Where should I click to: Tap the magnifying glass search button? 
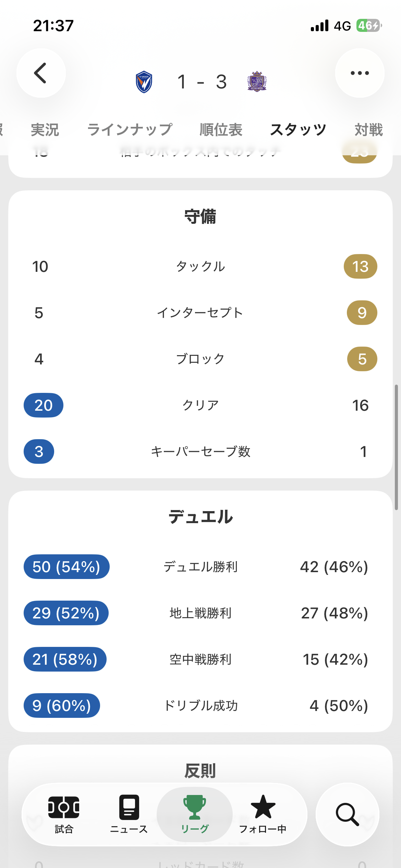[347, 814]
